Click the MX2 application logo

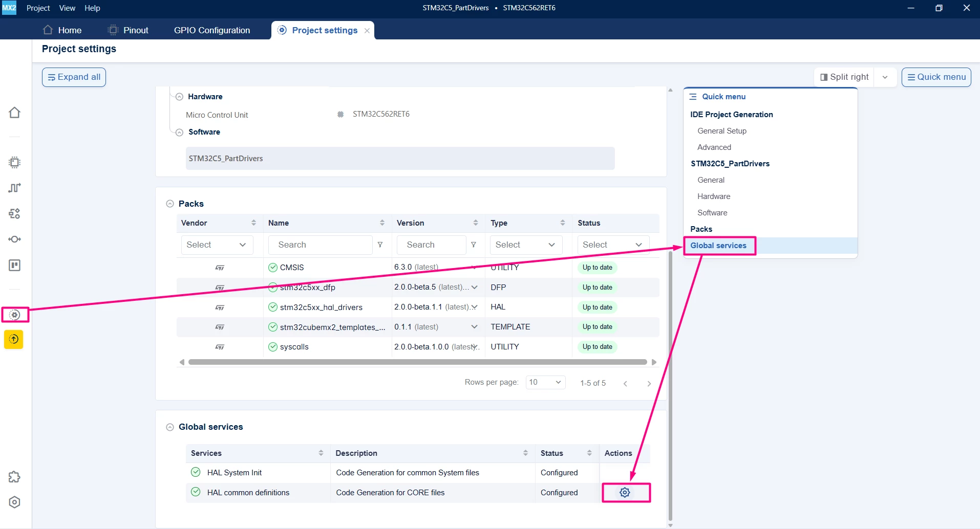[x=9, y=8]
